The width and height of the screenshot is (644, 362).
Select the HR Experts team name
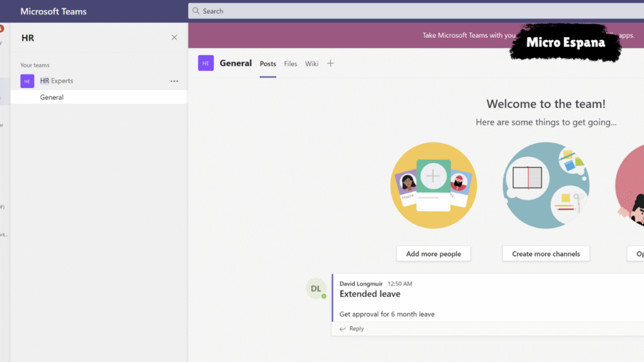pos(57,81)
